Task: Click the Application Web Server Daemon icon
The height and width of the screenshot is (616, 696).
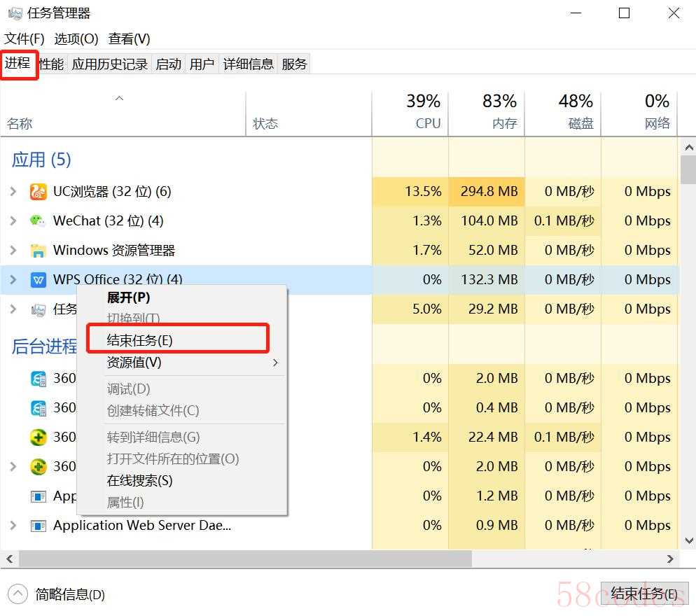Action: tap(39, 526)
